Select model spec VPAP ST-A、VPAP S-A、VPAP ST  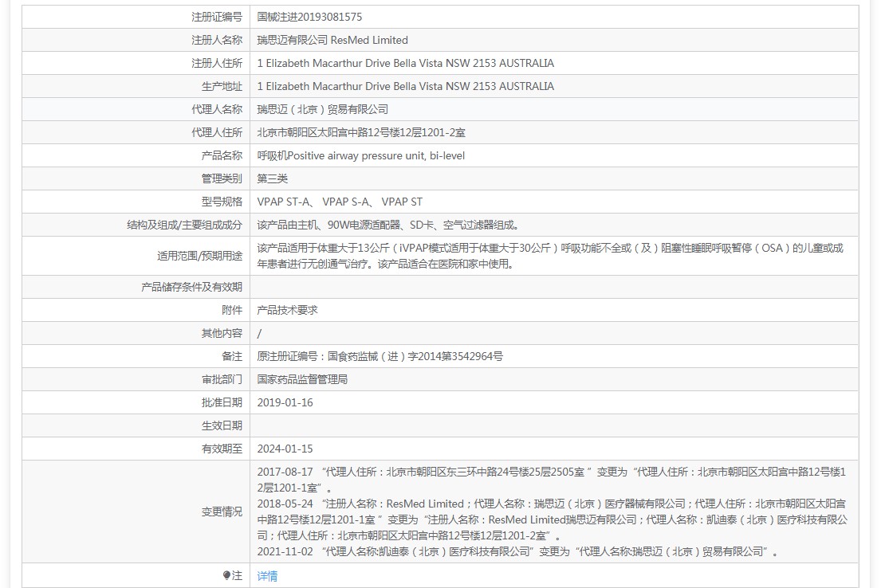340,202
